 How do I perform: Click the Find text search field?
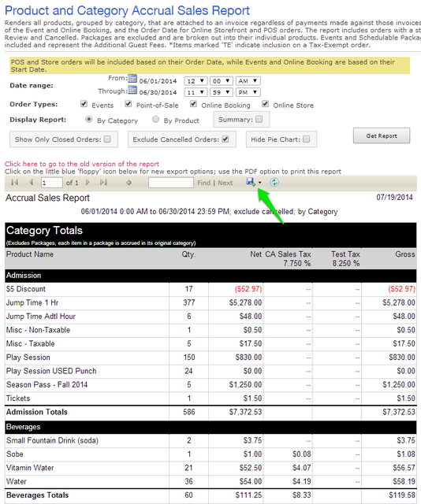click(171, 183)
